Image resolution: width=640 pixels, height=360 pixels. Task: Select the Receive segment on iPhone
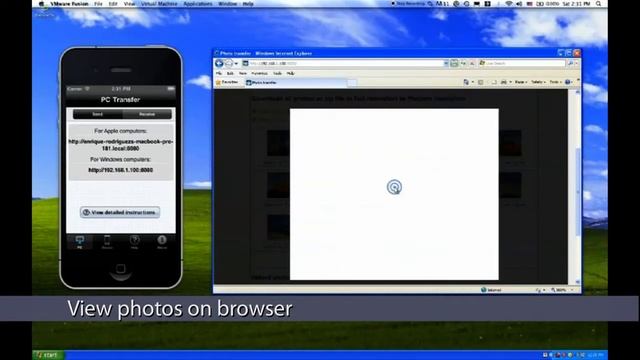click(x=147, y=114)
